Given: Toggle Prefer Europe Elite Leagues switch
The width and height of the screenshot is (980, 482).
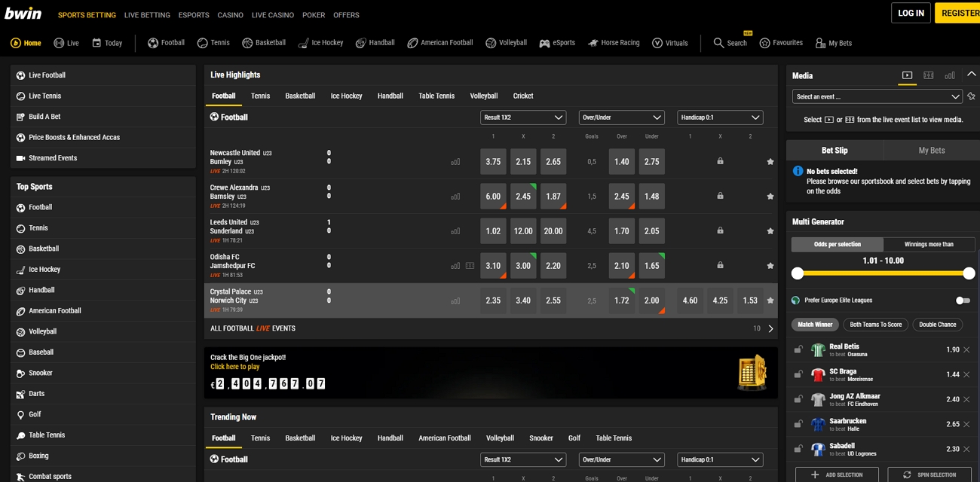Looking at the screenshot, I should [963, 300].
